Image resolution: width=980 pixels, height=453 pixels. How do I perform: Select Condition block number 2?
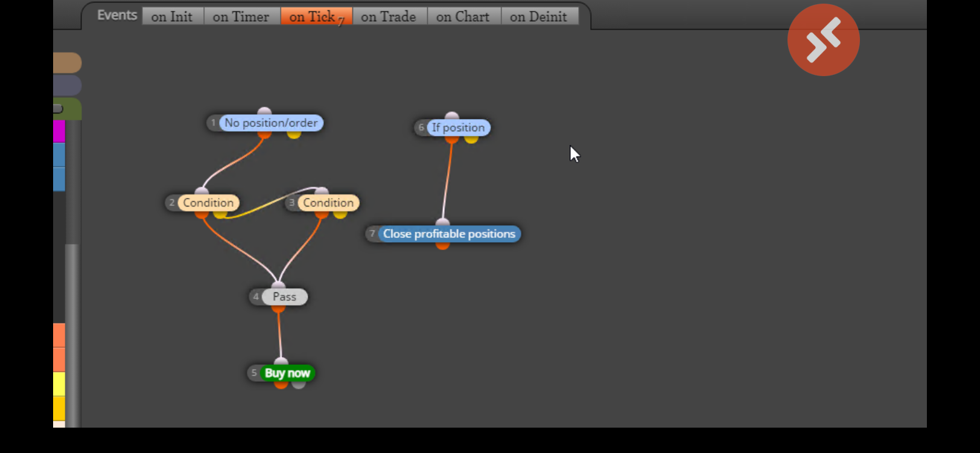click(208, 202)
